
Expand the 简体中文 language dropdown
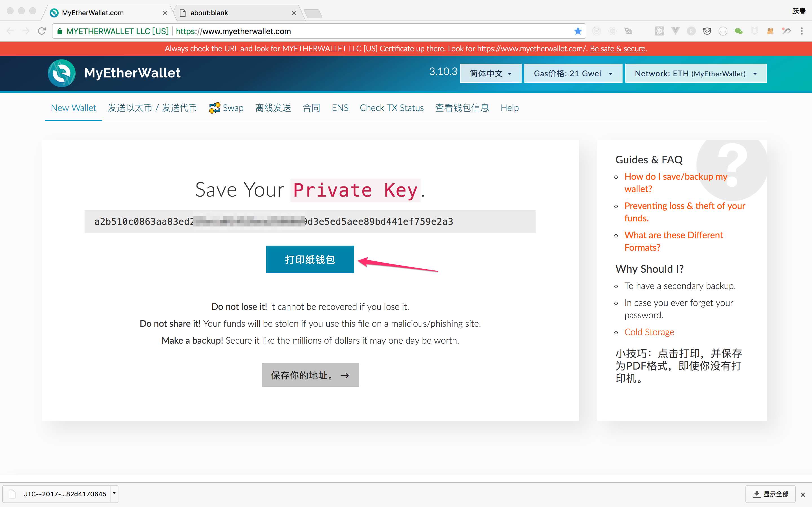491,73
